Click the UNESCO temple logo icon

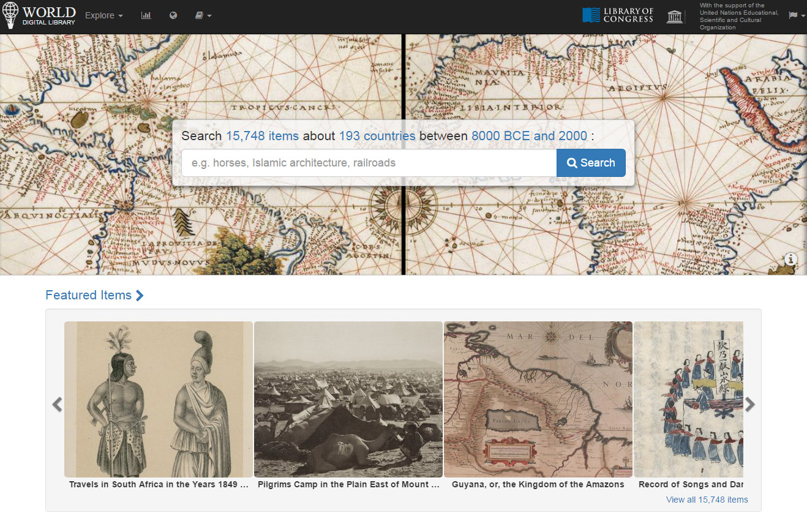pos(675,15)
